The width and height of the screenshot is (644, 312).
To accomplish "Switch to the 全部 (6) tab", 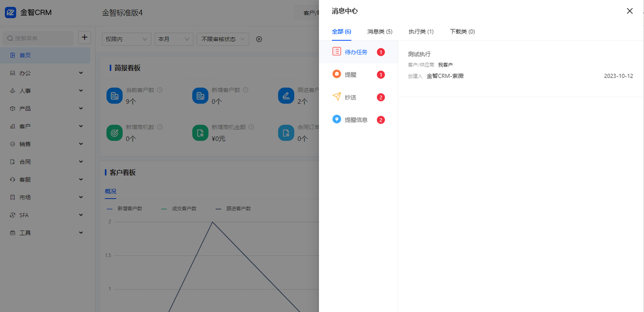I will (x=342, y=32).
